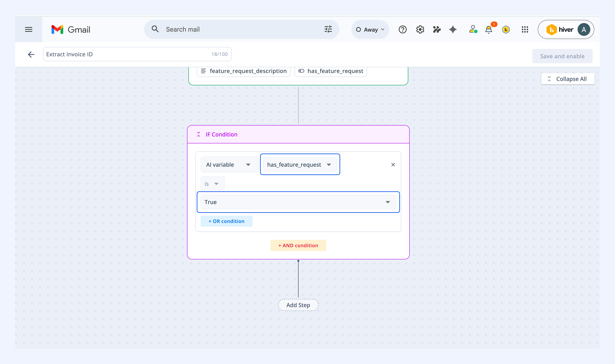Open the notifications bell icon
615x364 pixels.
(x=489, y=29)
